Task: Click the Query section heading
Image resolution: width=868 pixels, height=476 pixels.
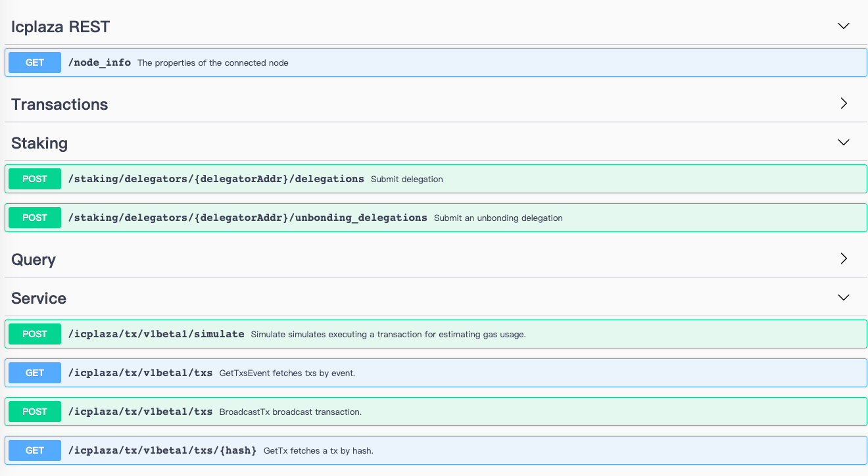Action: [x=34, y=260]
